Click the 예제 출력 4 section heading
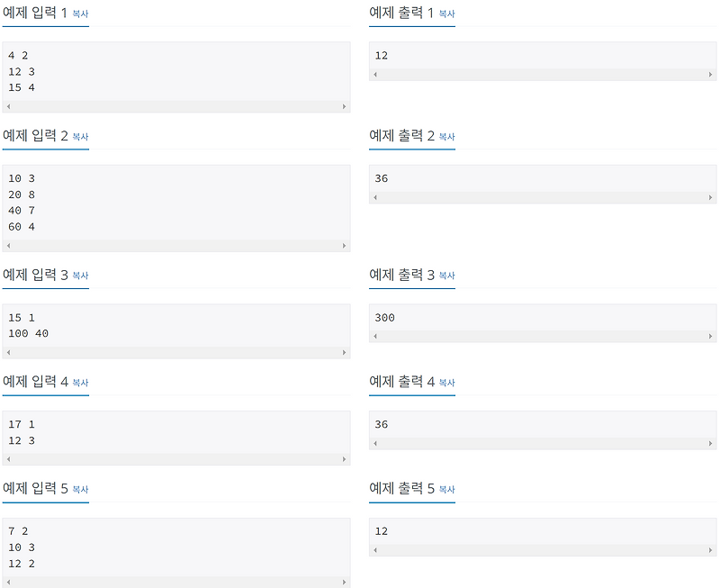 click(411, 382)
